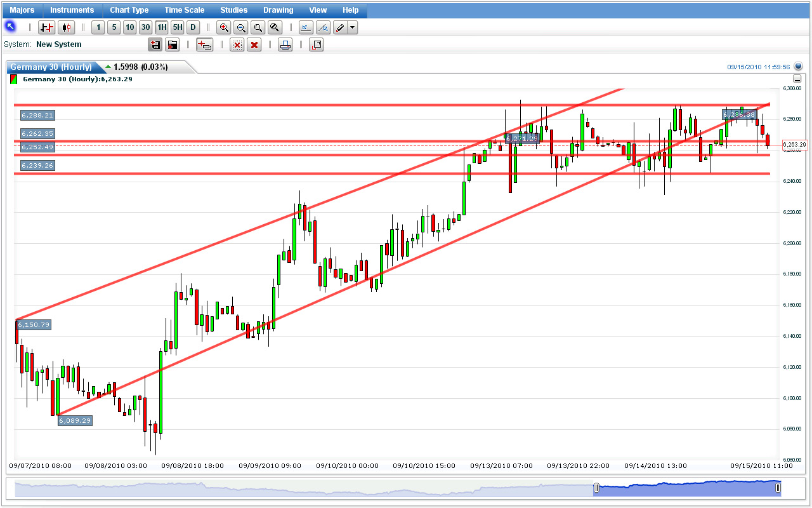The width and height of the screenshot is (812, 508).
Task: Click the 6,239.26 price level label
Action: [x=37, y=165]
